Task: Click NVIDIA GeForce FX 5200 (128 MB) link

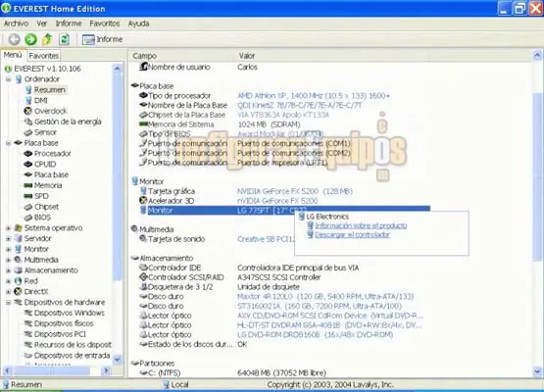Action: click(x=295, y=191)
